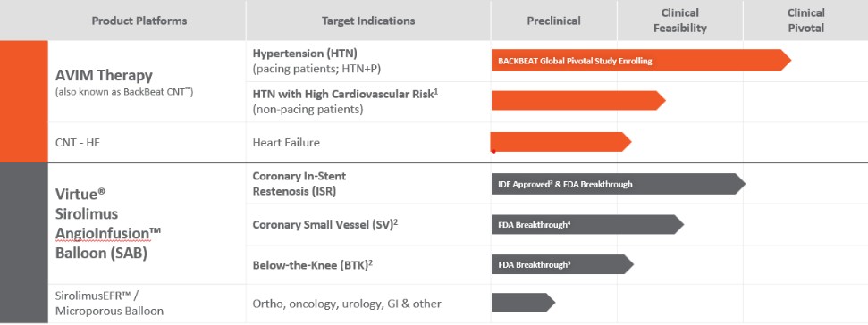Click the short gray SirolimusEFR progress arrow
This screenshot has width=868, height=325.
523,303
